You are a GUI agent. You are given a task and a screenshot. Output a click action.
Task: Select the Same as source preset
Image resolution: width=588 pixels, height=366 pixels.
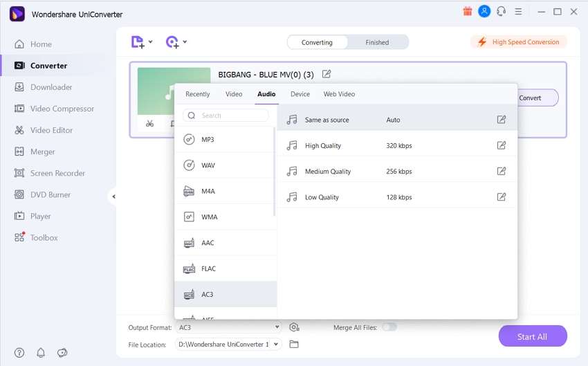[398, 120]
